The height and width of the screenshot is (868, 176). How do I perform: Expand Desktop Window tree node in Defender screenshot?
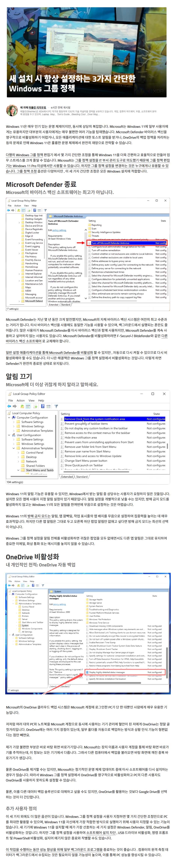pyautogui.click(x=19, y=222)
